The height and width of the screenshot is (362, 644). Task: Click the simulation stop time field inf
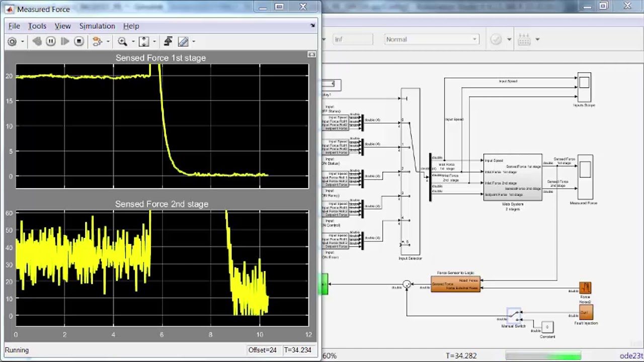[353, 39]
